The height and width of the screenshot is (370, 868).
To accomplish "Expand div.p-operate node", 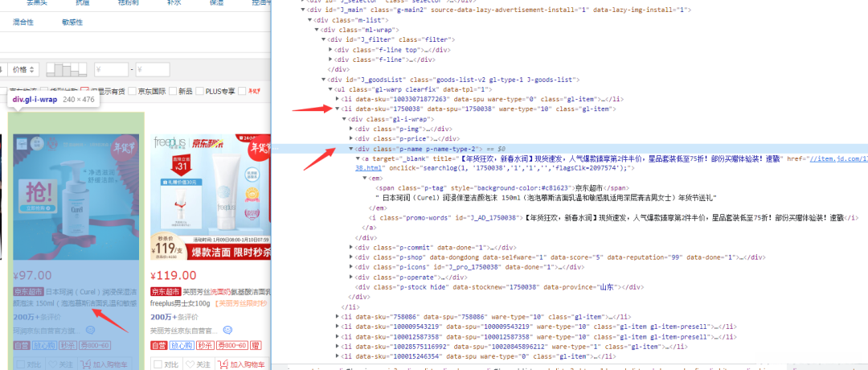I will [351, 277].
